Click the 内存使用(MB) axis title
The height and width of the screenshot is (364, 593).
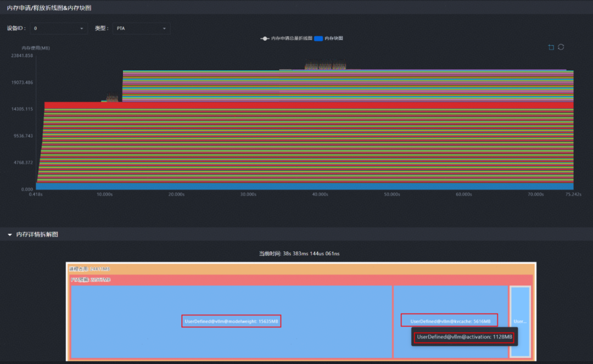(x=36, y=48)
